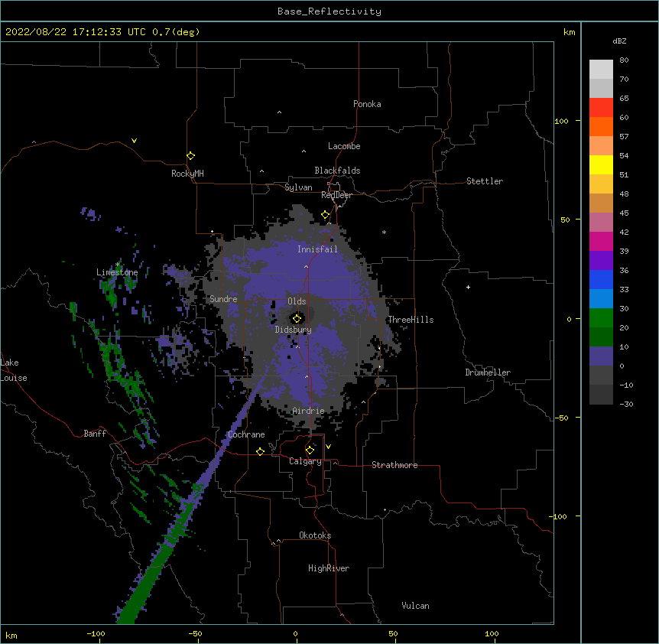Click the yellow diamond marker below the Cochrane label
Viewport: 659px width, 644px height.
[x=260, y=451]
